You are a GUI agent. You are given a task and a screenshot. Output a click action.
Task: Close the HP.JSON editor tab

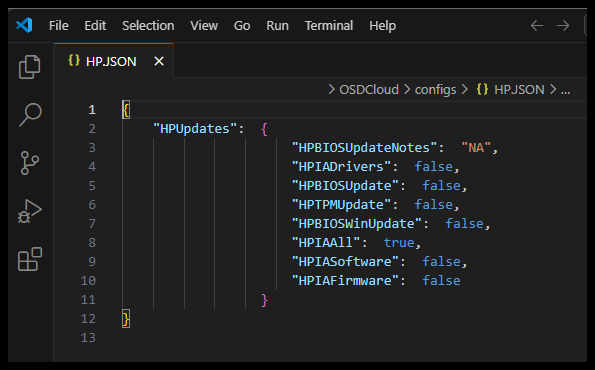159,61
